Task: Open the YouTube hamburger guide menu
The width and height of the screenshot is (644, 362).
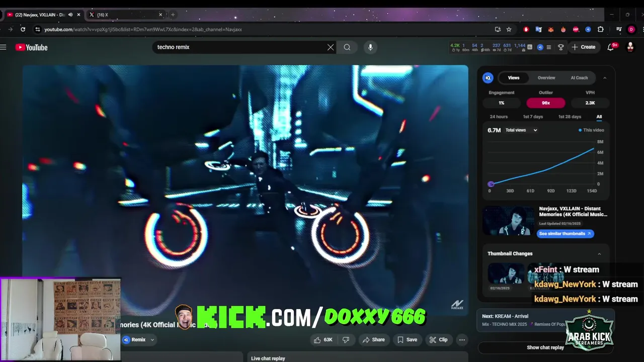Action: tap(4, 47)
